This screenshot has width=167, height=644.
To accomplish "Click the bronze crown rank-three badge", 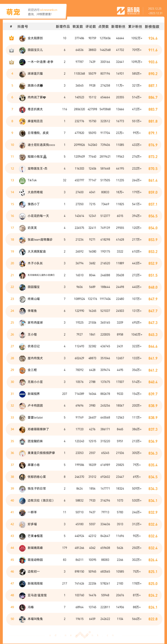I will [11, 62].
